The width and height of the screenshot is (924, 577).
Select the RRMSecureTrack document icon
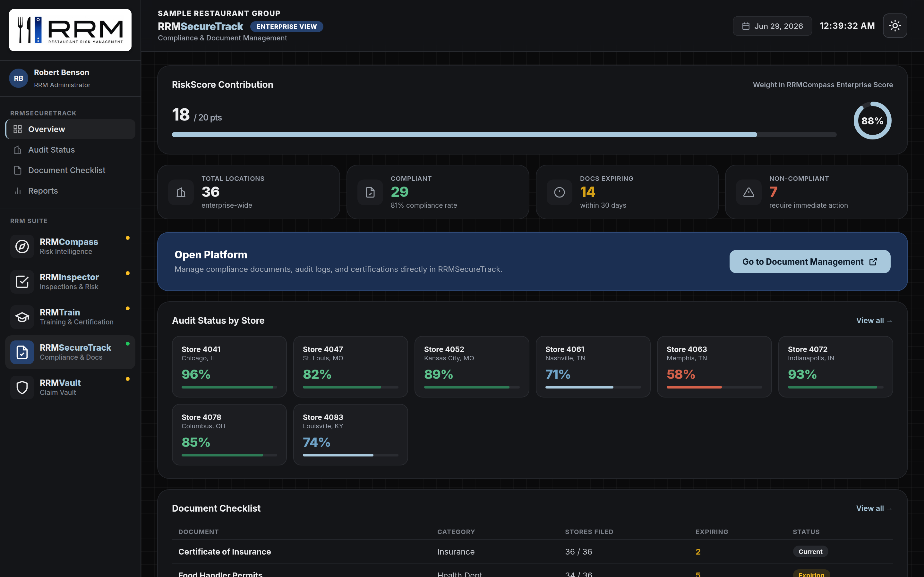tap(22, 352)
